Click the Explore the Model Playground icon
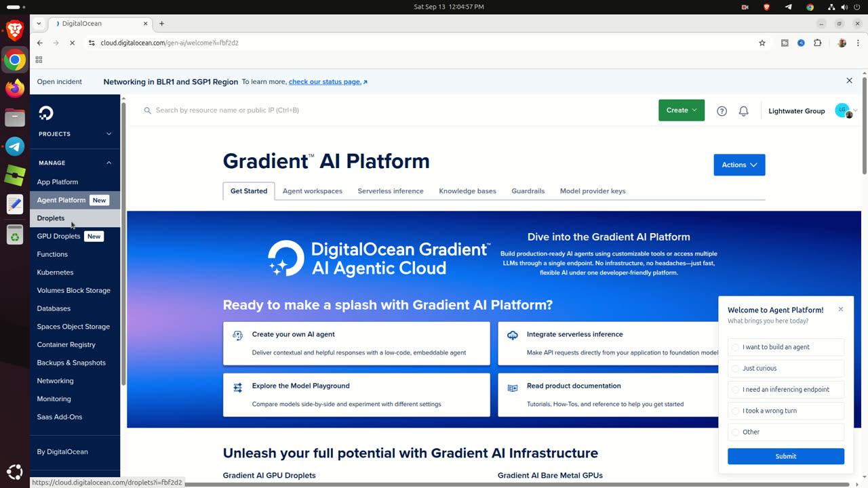Image resolution: width=868 pixels, height=488 pixels. [x=237, y=388]
